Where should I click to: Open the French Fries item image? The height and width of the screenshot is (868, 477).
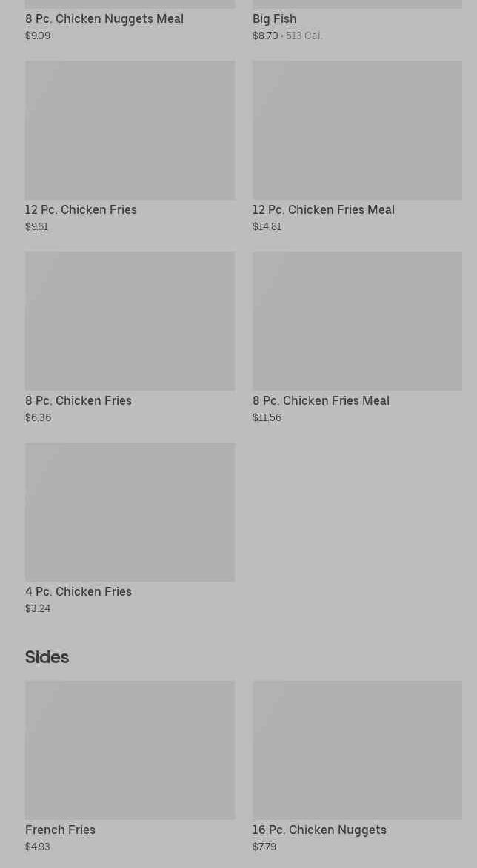[x=130, y=750]
